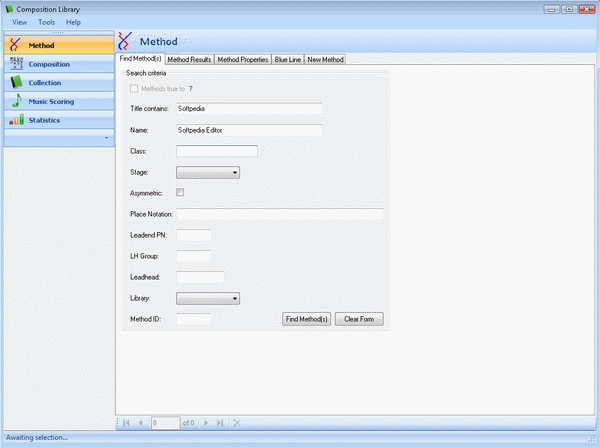Image resolution: width=600 pixels, height=447 pixels.
Task: Switch to the Method Properties tab
Action: click(x=243, y=60)
